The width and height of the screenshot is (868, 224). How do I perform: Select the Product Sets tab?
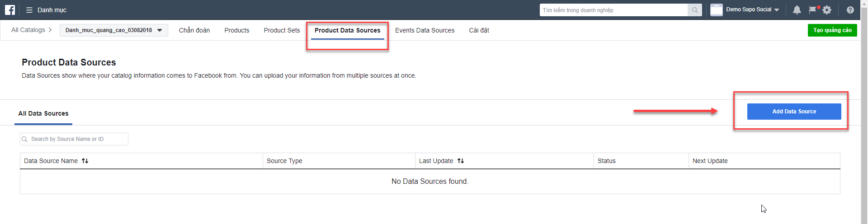pos(282,30)
